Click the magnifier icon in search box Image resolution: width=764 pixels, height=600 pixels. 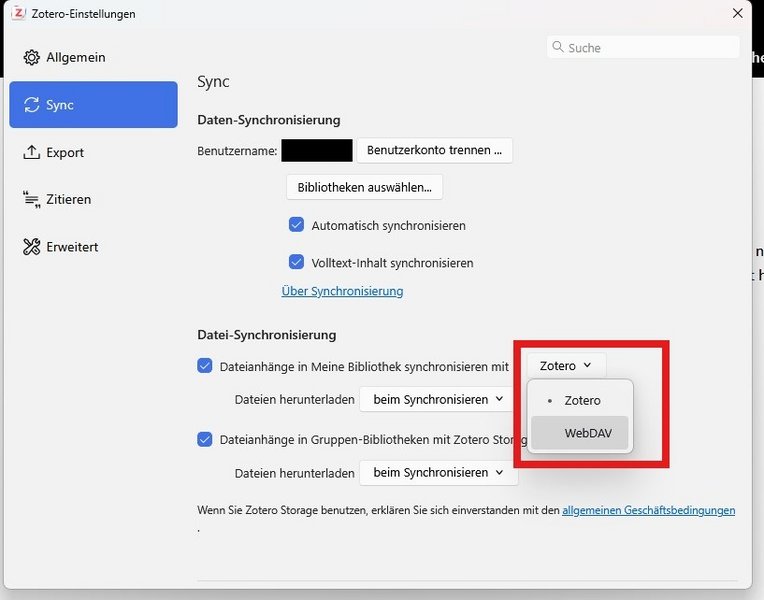click(558, 48)
